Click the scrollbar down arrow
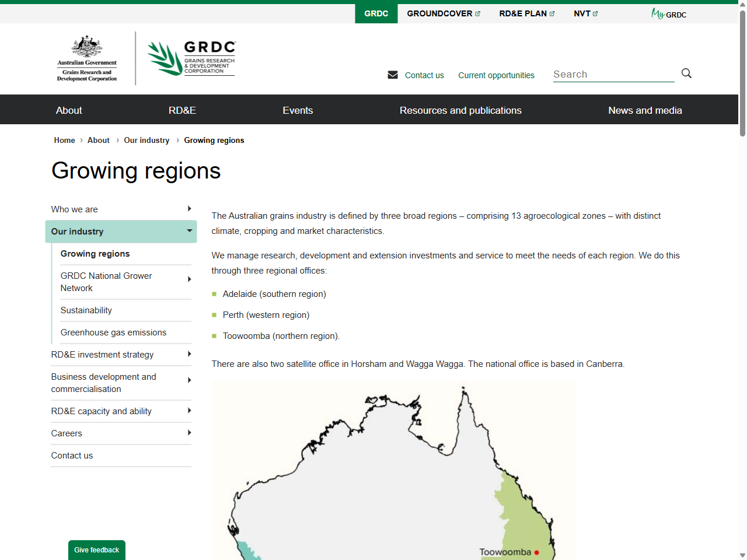The image size is (747, 560). (742, 555)
